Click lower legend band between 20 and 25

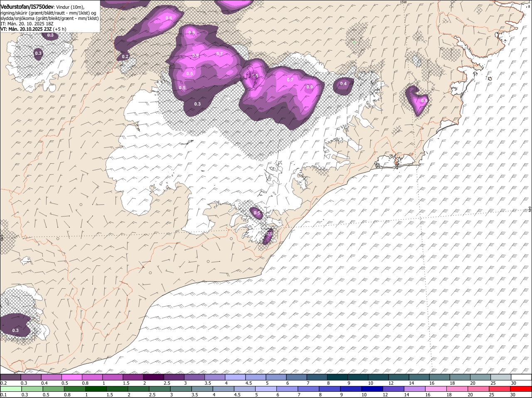pos(479,389)
